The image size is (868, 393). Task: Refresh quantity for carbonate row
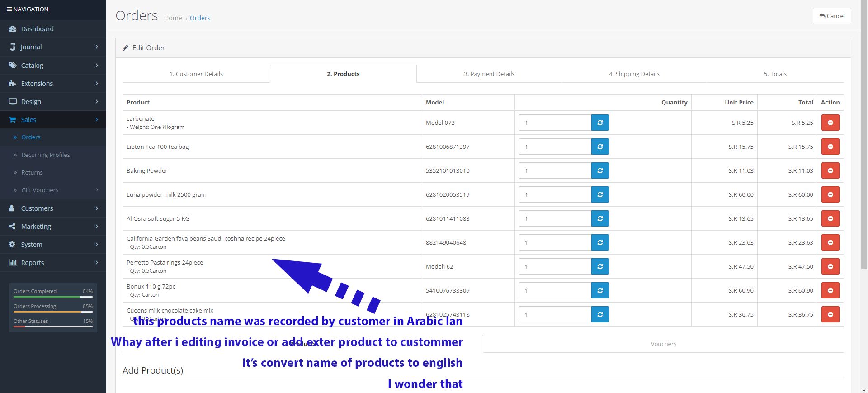[x=600, y=123]
